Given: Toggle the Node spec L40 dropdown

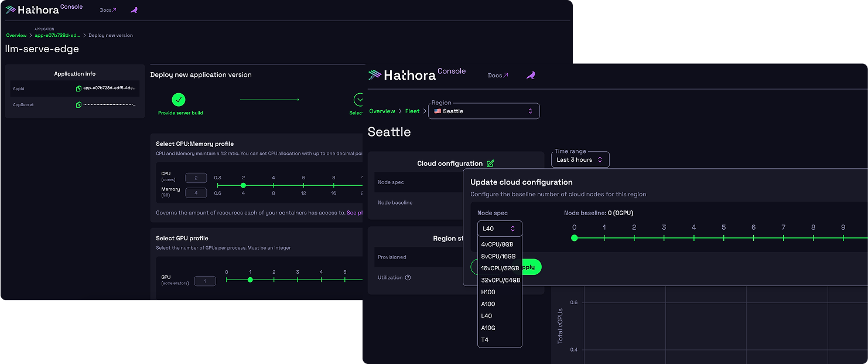Looking at the screenshot, I should [500, 229].
